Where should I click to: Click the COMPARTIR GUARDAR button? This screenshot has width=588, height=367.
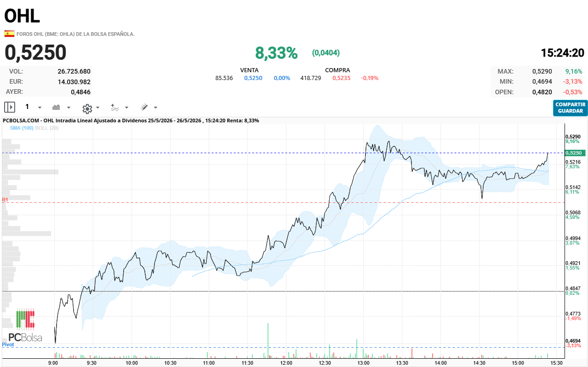pos(571,108)
